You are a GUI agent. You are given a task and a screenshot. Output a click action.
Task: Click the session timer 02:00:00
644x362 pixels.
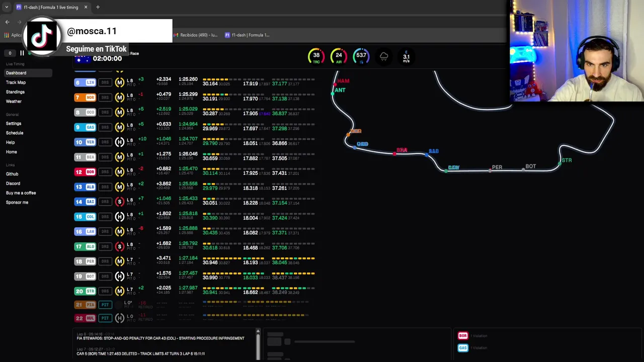pos(107,58)
